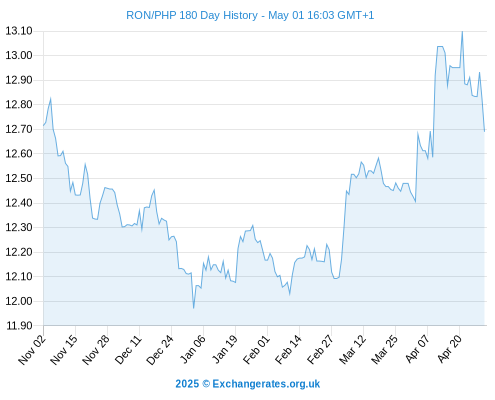Select the Nov 15 x-axis date label

tap(64, 350)
